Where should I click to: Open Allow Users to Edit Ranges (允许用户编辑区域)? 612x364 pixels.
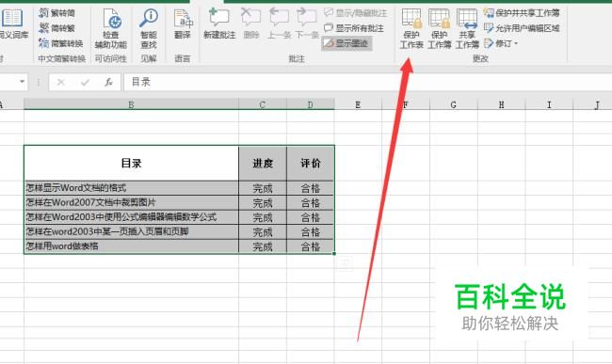click(522, 28)
